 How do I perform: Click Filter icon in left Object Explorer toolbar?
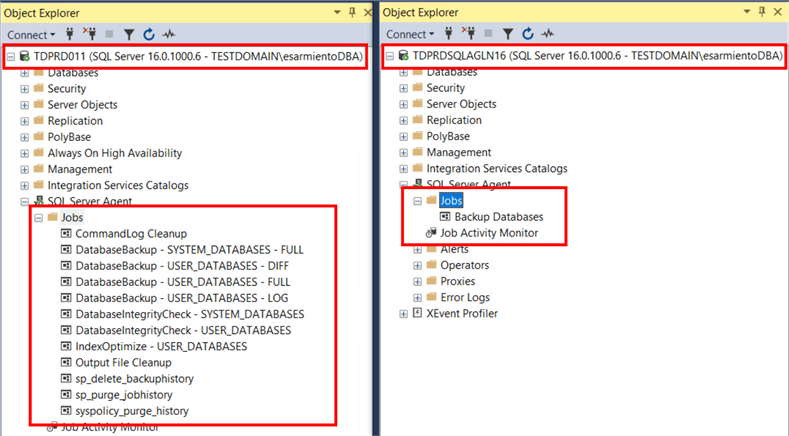point(129,34)
